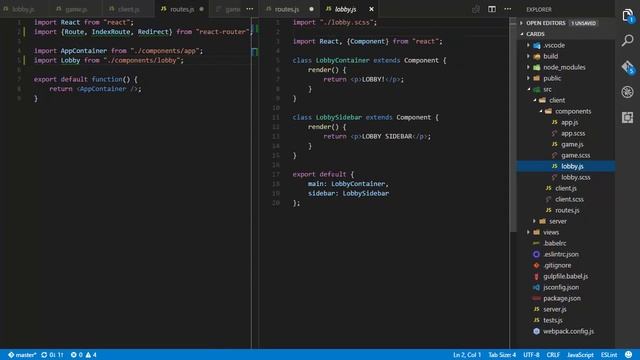Change Tab Size: 4 in the status bar

[x=502, y=355]
